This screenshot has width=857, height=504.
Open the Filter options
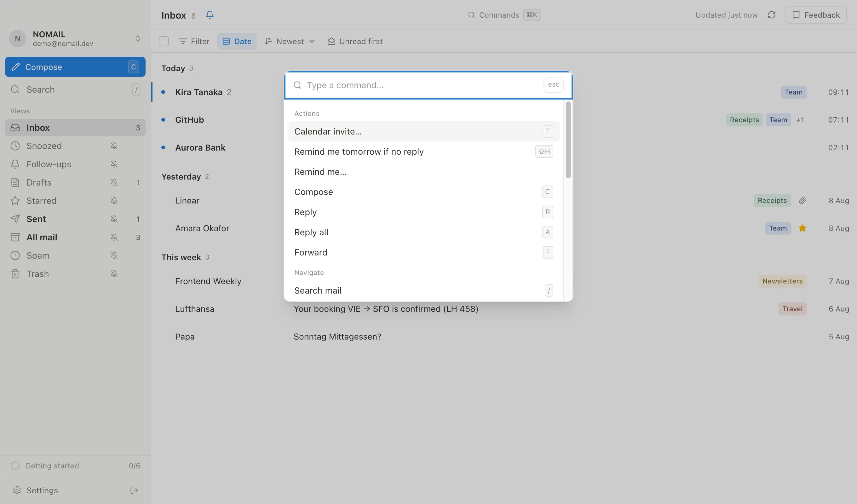(194, 42)
